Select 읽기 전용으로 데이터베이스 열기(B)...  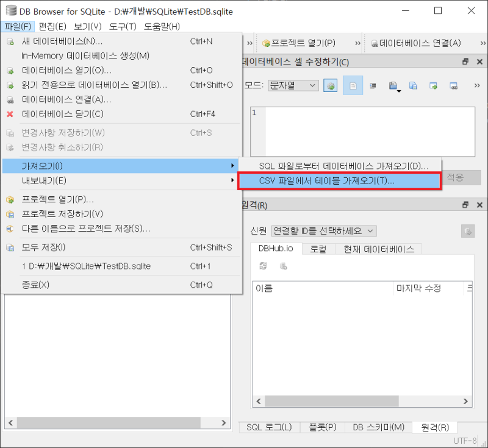point(122,85)
